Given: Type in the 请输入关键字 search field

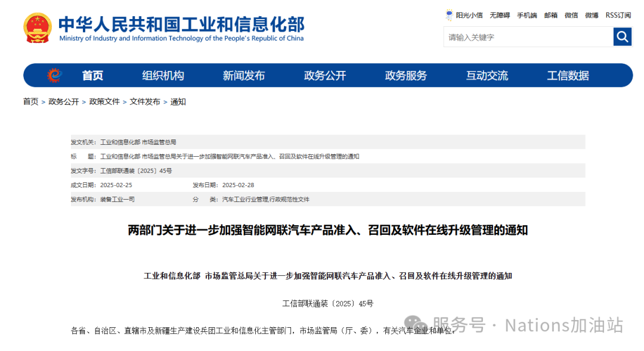Looking at the screenshot, I should coord(528,37).
